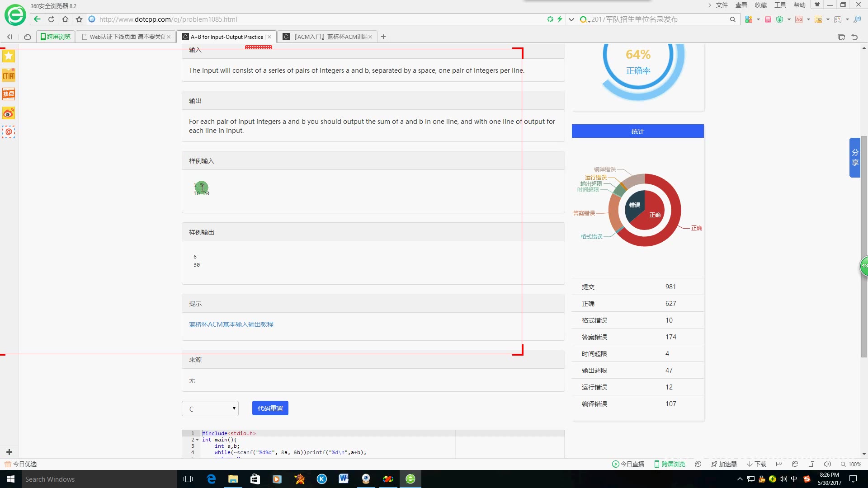Expand the address bar history dropdown arrow
This screenshot has width=868, height=488.
pyautogui.click(x=571, y=19)
